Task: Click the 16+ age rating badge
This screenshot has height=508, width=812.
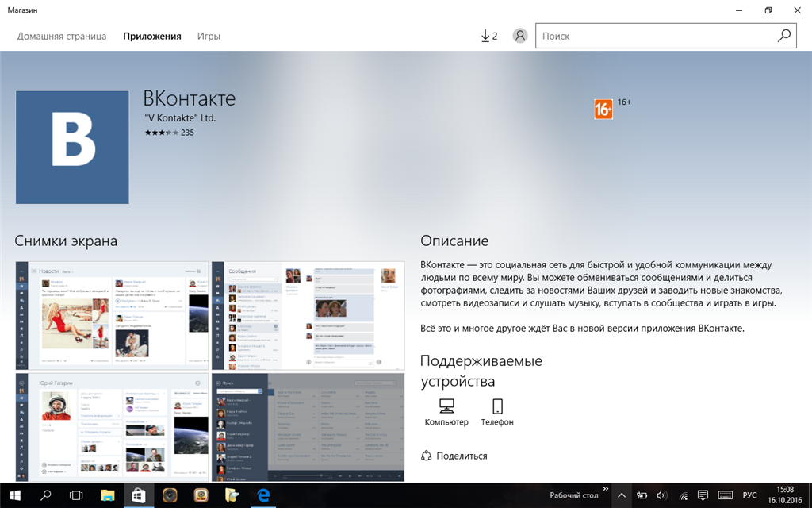Action: pyautogui.click(x=603, y=110)
